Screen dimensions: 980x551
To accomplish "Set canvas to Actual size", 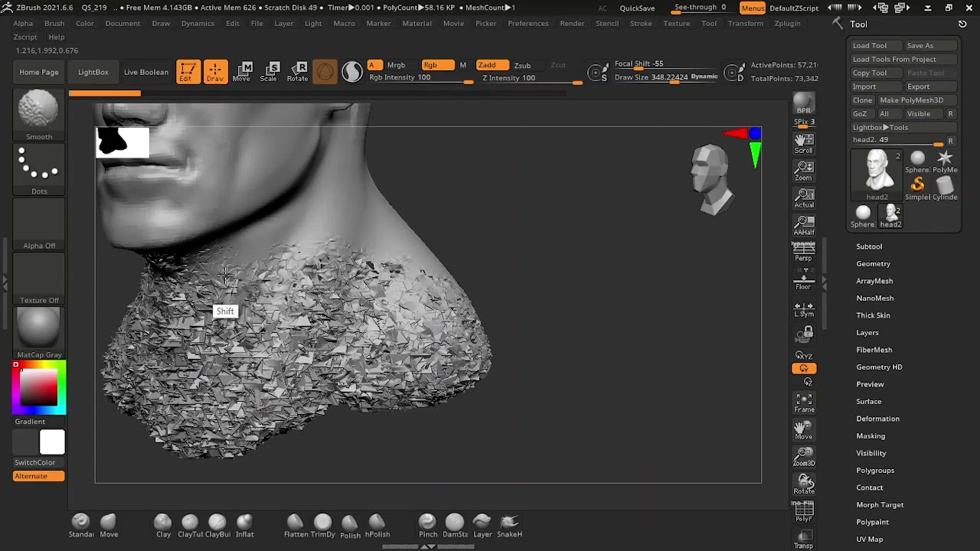I will (x=803, y=198).
